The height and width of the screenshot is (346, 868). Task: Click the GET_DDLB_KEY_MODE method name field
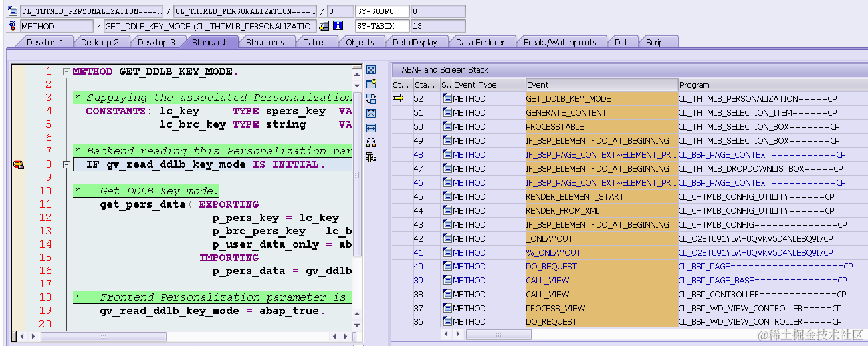(x=211, y=26)
